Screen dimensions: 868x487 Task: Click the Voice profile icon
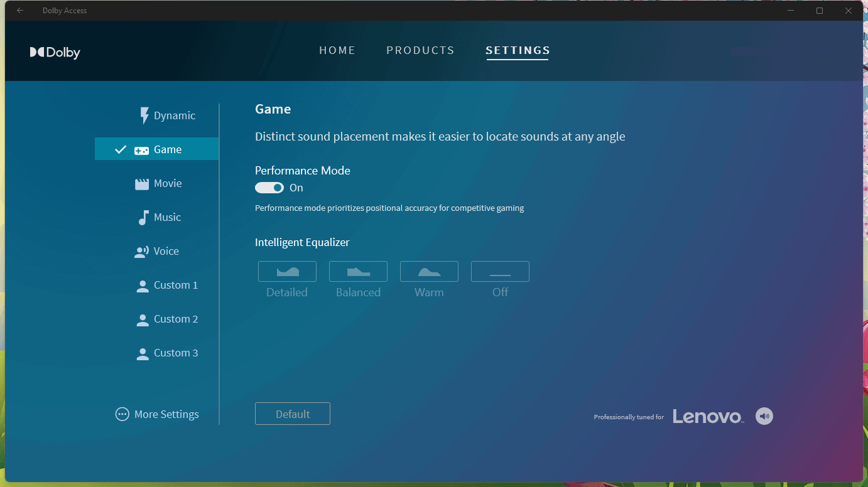click(x=141, y=251)
